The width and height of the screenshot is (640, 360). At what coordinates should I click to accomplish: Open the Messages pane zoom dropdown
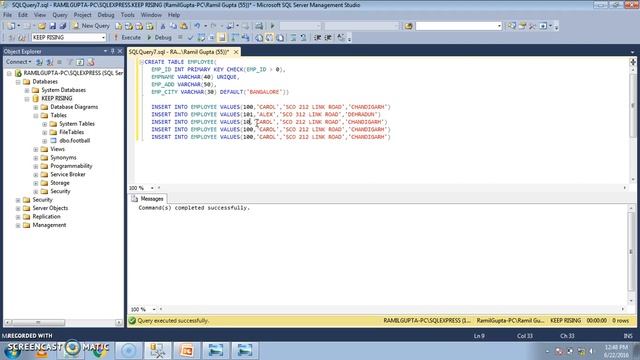click(154, 309)
